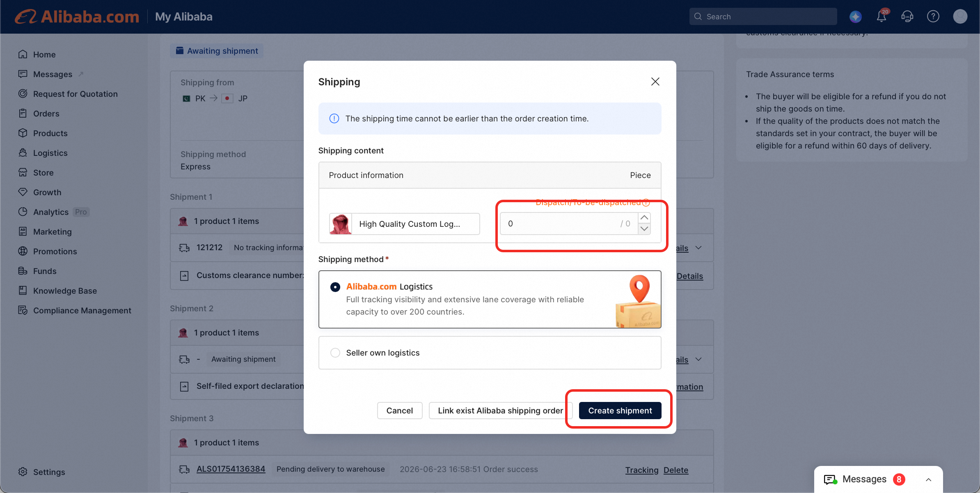The width and height of the screenshot is (980, 493).
Task: Select Seller own logistics option
Action: click(335, 353)
